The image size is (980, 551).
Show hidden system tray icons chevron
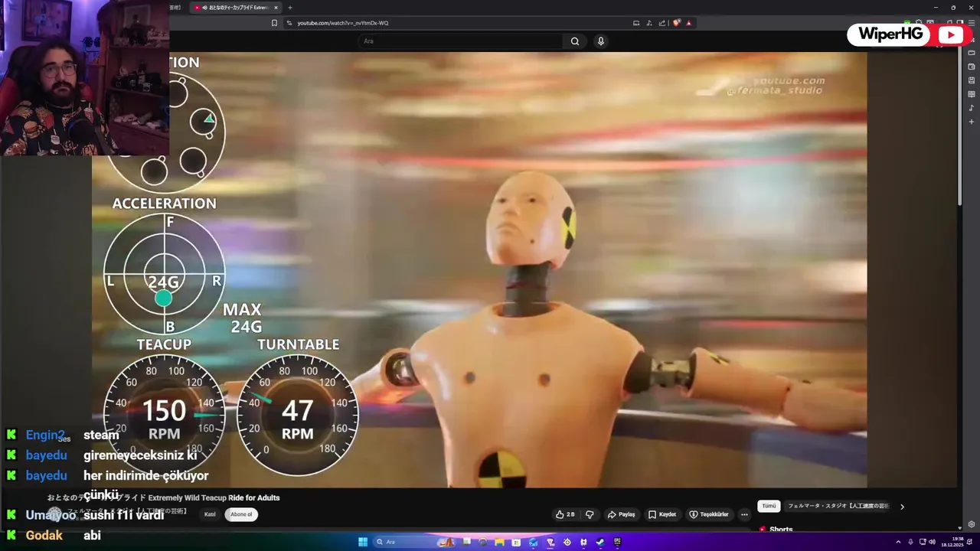899,542
